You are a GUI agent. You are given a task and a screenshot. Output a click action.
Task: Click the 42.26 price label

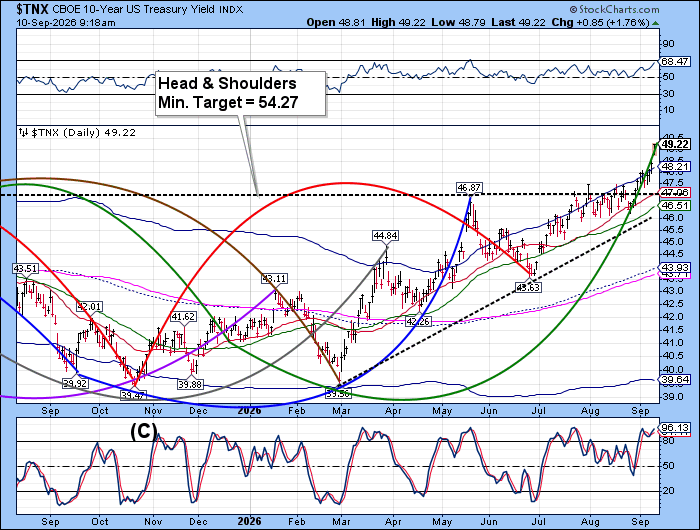pos(418,322)
